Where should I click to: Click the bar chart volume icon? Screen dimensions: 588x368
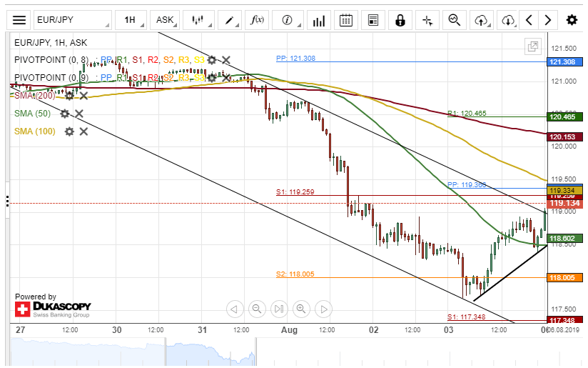click(x=319, y=20)
